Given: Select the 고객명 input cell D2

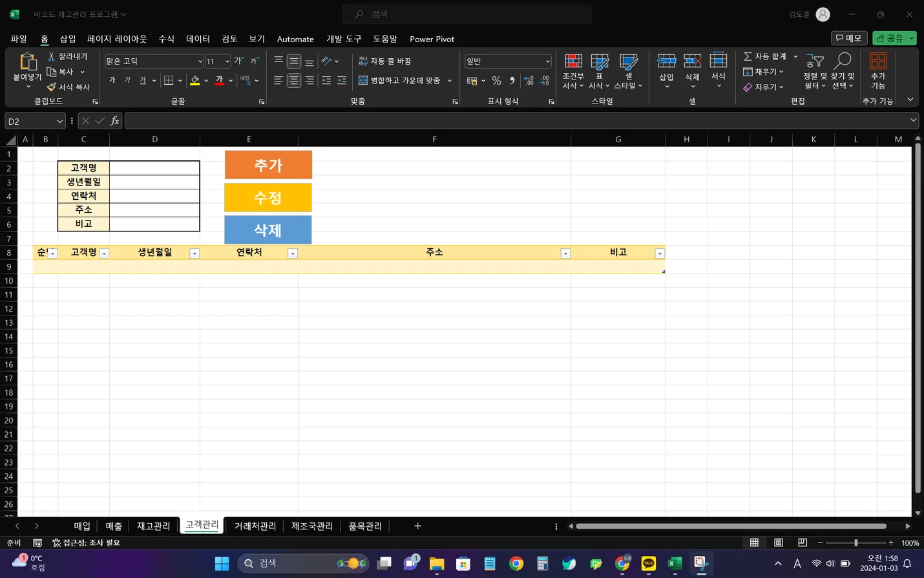Looking at the screenshot, I should pos(154,168).
